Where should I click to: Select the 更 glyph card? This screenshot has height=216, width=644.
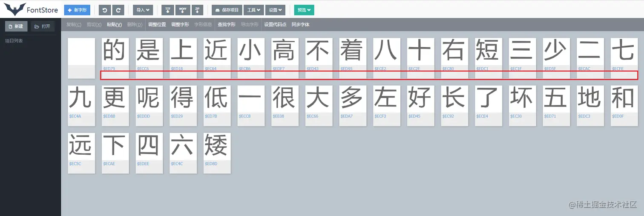(x=115, y=106)
